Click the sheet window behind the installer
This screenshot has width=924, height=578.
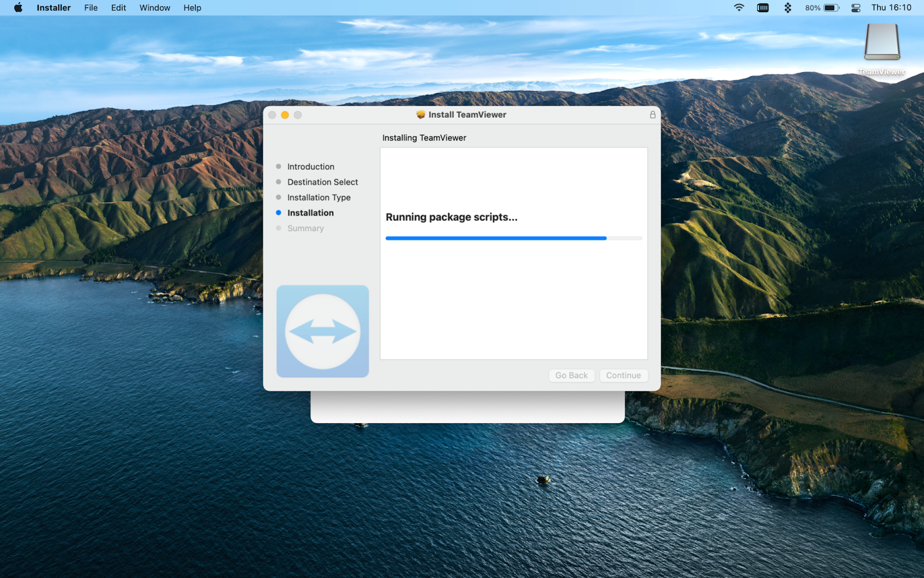click(x=468, y=407)
